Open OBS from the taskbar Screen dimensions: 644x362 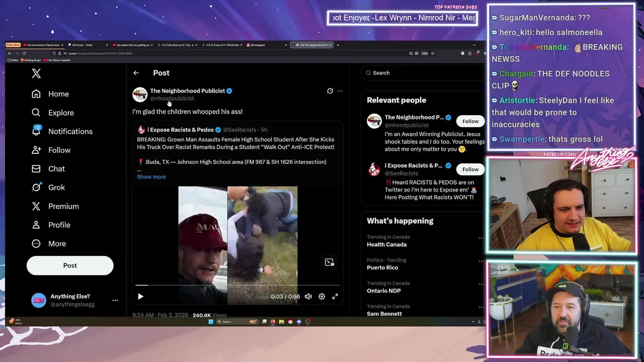coord(308,322)
